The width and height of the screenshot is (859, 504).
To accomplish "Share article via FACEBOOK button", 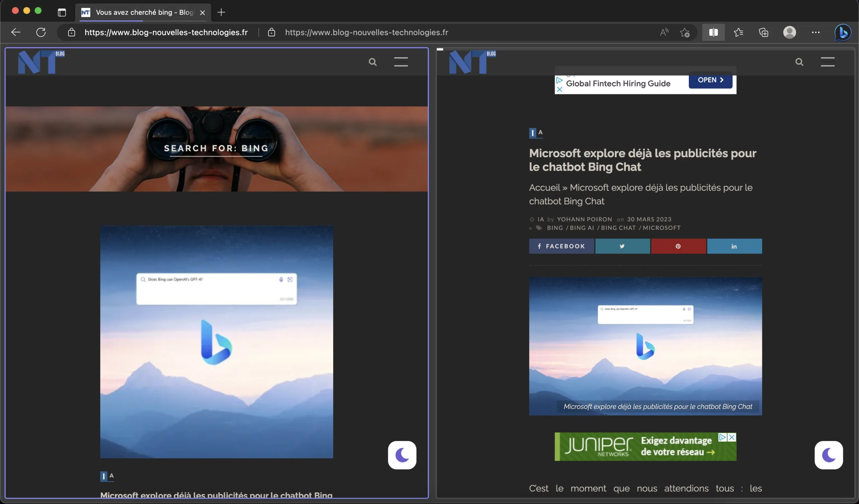I will pos(561,246).
